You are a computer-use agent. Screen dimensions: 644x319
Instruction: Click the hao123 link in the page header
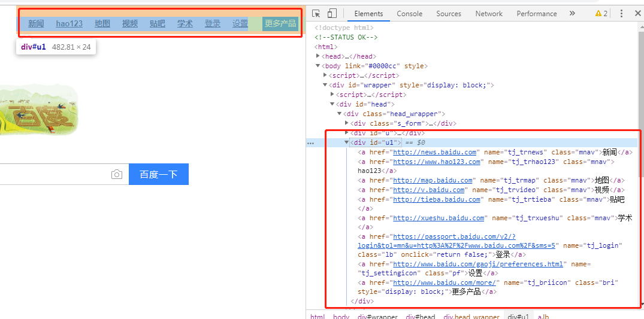click(x=69, y=24)
